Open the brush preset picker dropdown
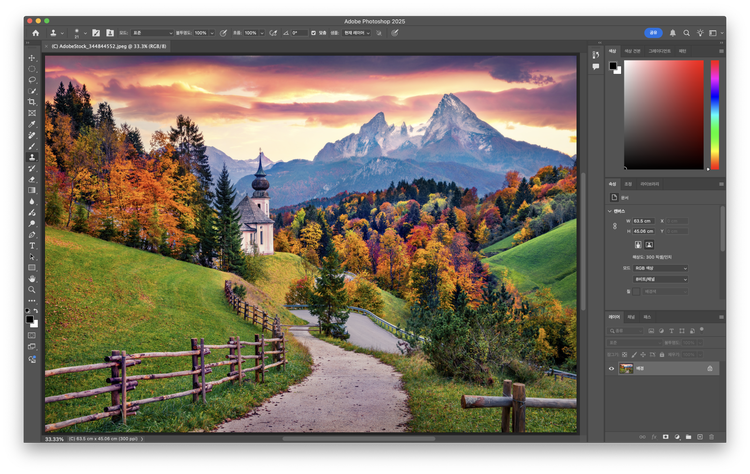The width and height of the screenshot is (750, 474). tap(86, 33)
